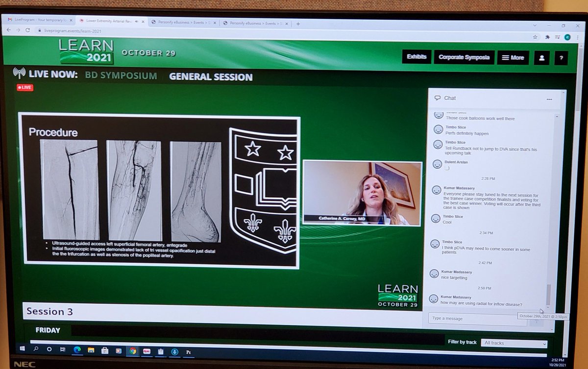Go forward in the browser

click(18, 30)
